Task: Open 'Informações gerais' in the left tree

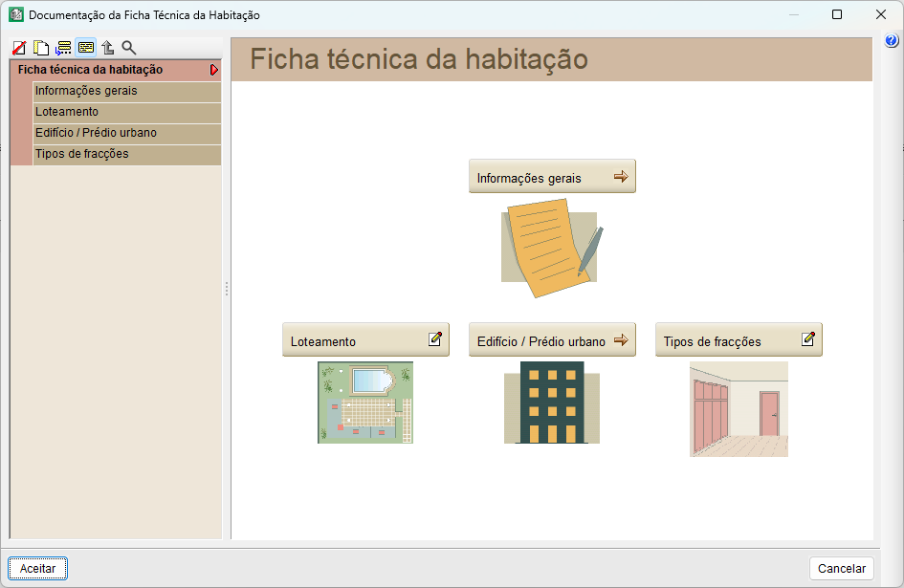Action: click(127, 91)
